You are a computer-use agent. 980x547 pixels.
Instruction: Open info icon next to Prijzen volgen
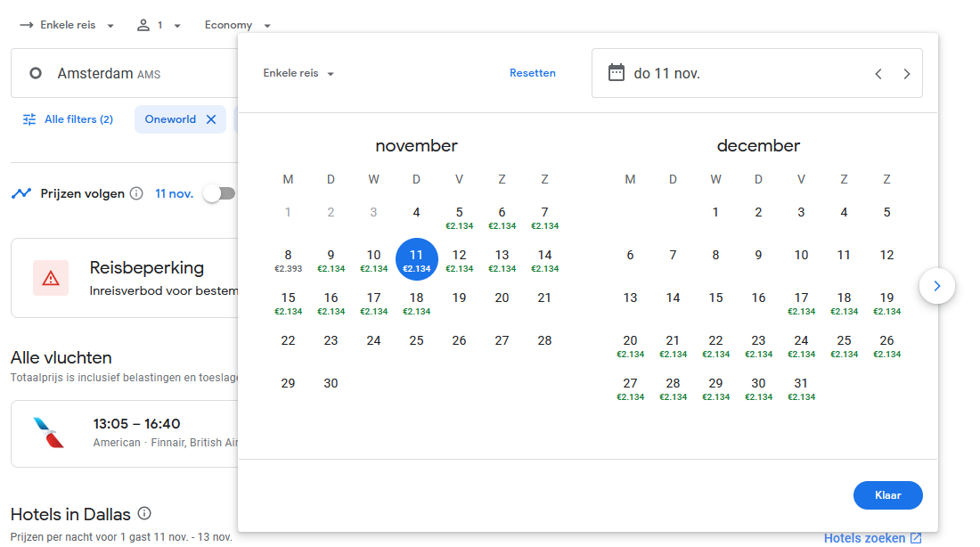tap(136, 193)
